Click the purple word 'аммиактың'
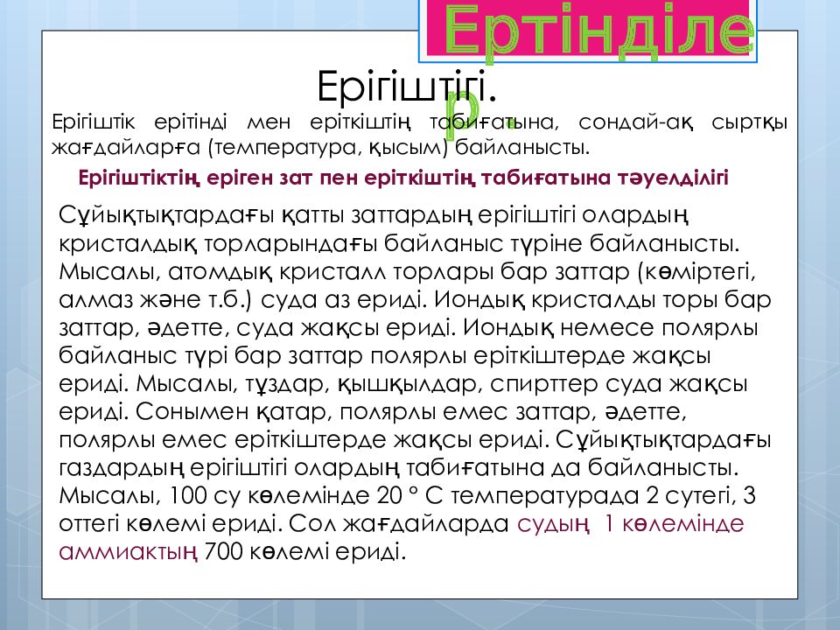Viewport: 840px width, 630px height. (x=128, y=551)
